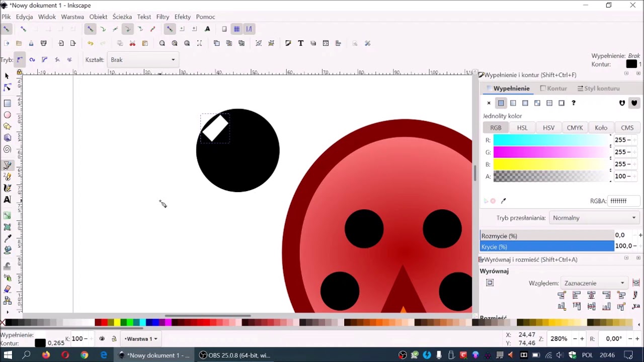Open the Warstwa 1 layer dropdown
644x362 pixels.
pyautogui.click(x=141, y=339)
